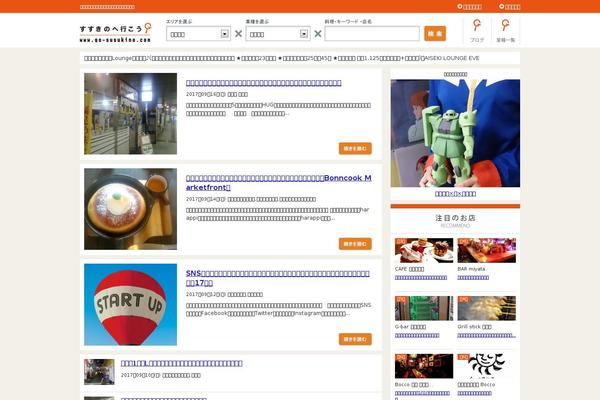Open the shop list magnifier icon

[505, 31]
